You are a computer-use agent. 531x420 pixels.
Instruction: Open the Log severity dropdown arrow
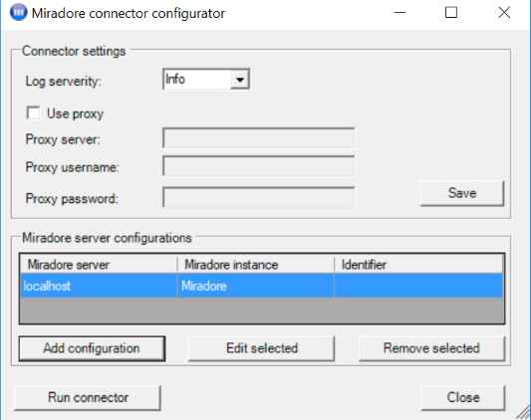[240, 80]
